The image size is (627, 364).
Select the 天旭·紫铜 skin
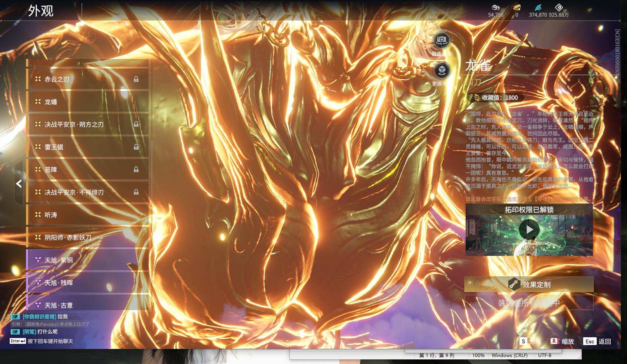88,260
